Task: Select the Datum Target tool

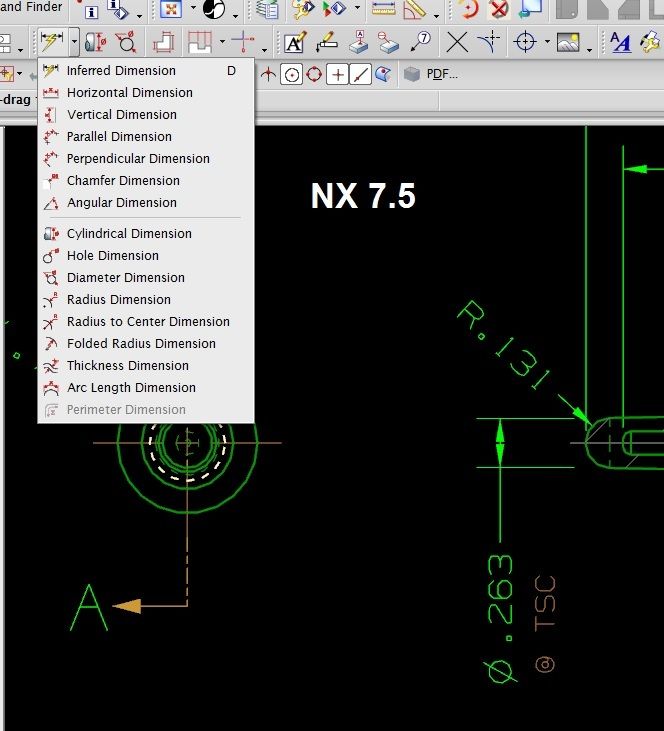Action: 388,42
